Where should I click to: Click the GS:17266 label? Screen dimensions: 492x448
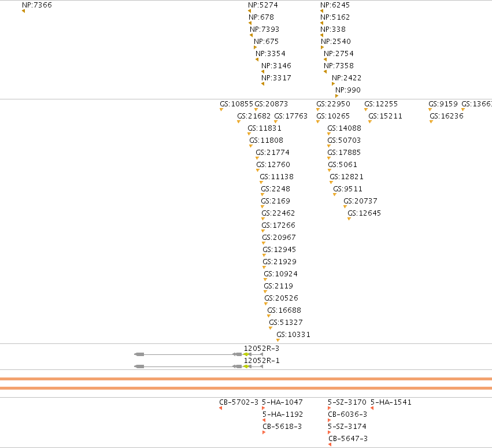(x=278, y=225)
